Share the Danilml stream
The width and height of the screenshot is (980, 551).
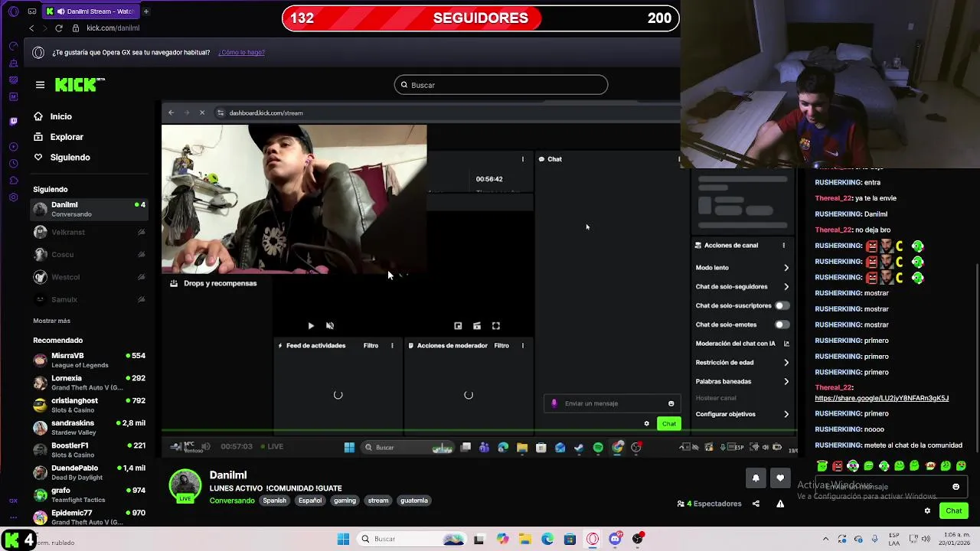point(756,504)
